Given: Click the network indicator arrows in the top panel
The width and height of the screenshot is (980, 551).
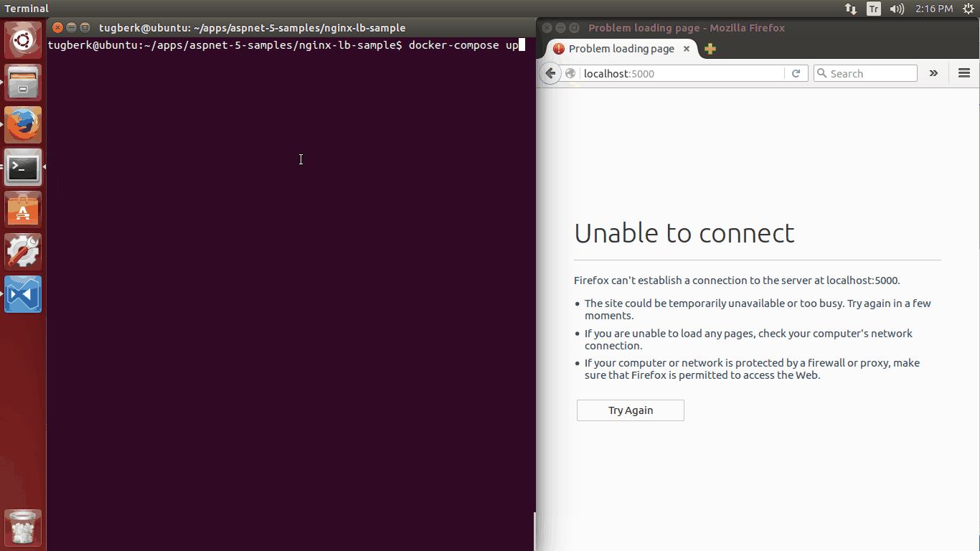Looking at the screenshot, I should 850,9.
